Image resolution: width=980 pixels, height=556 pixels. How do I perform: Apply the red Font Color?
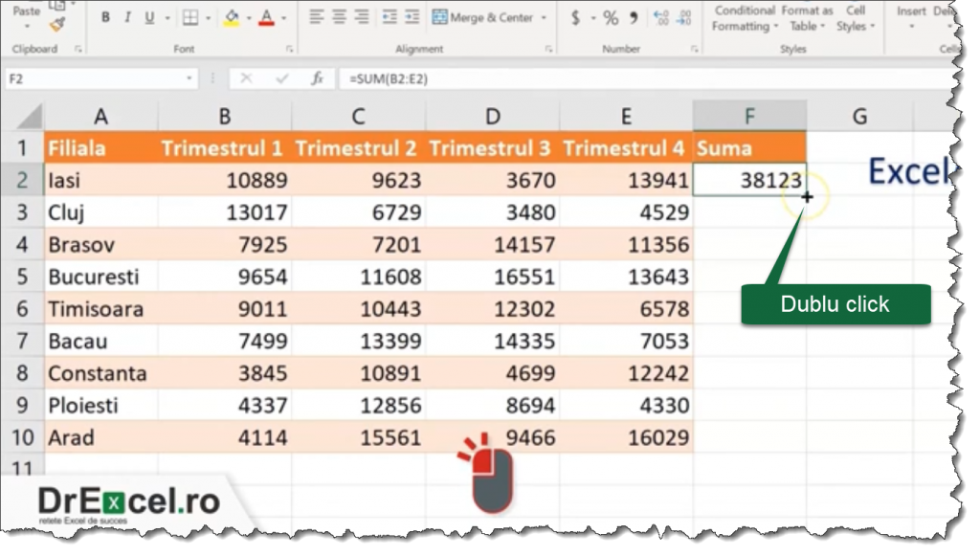(265, 17)
